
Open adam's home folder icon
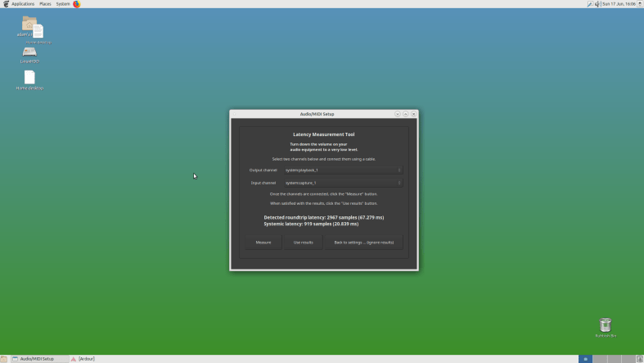pyautogui.click(x=29, y=24)
